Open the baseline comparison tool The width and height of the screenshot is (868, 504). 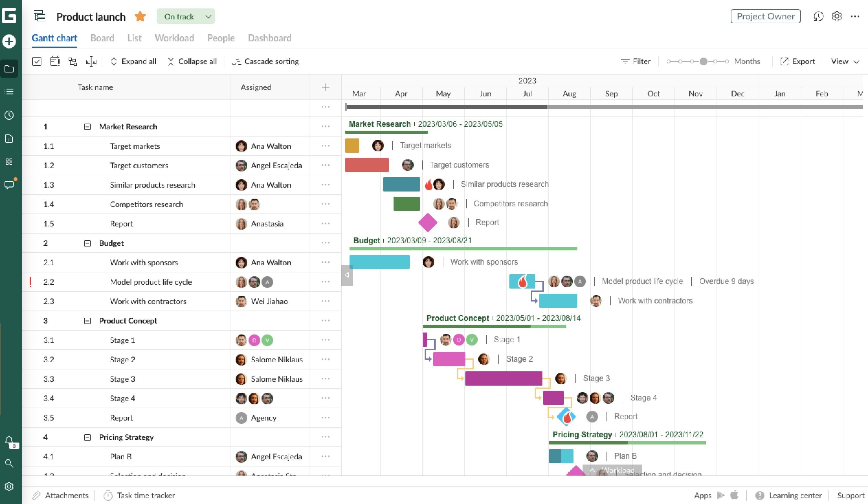(x=91, y=61)
